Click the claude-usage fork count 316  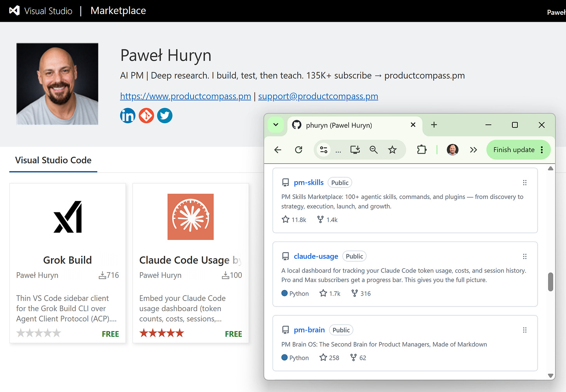(x=361, y=293)
